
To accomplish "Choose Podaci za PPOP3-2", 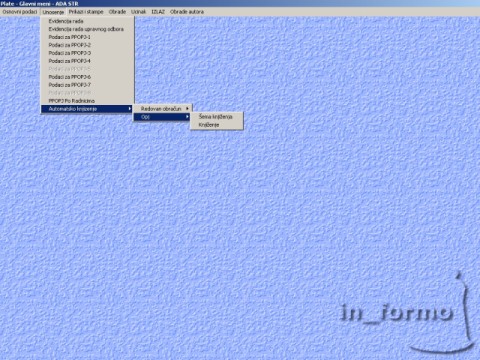I will click(x=87, y=45).
